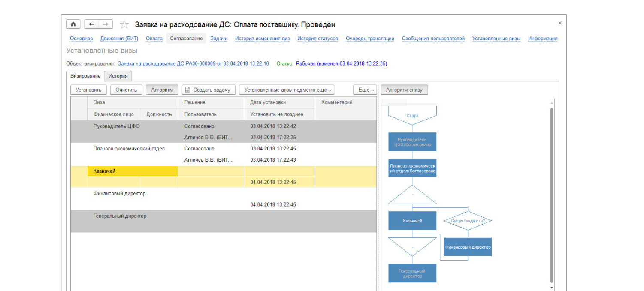
Task: Click the Home icon button
Action: (73, 24)
